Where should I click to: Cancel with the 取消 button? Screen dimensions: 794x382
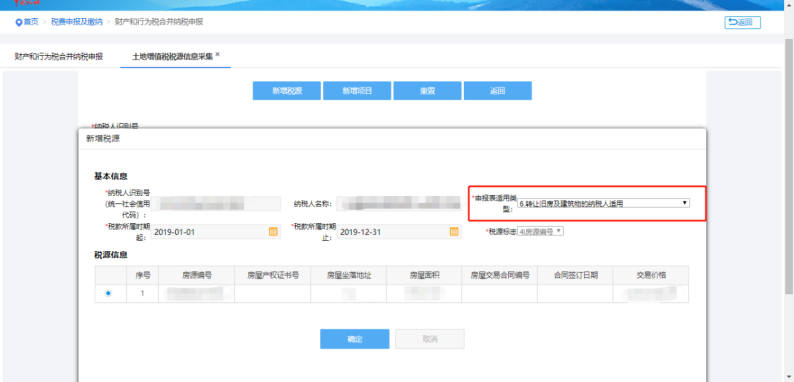click(429, 339)
